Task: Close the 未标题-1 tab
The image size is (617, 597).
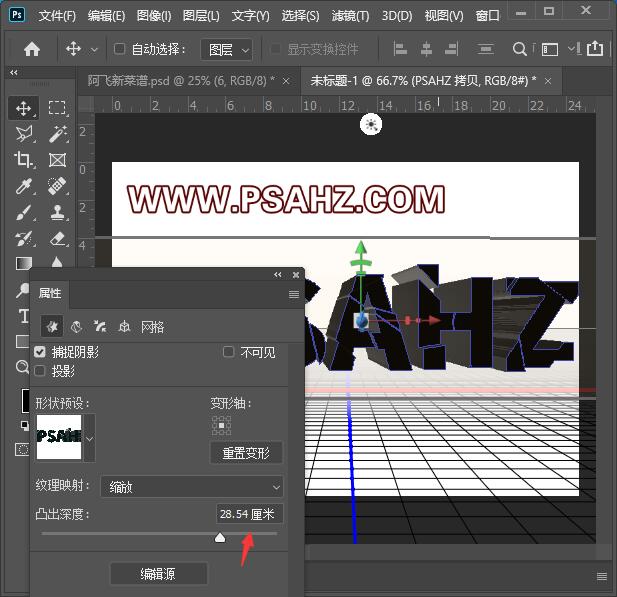Action: tap(548, 81)
